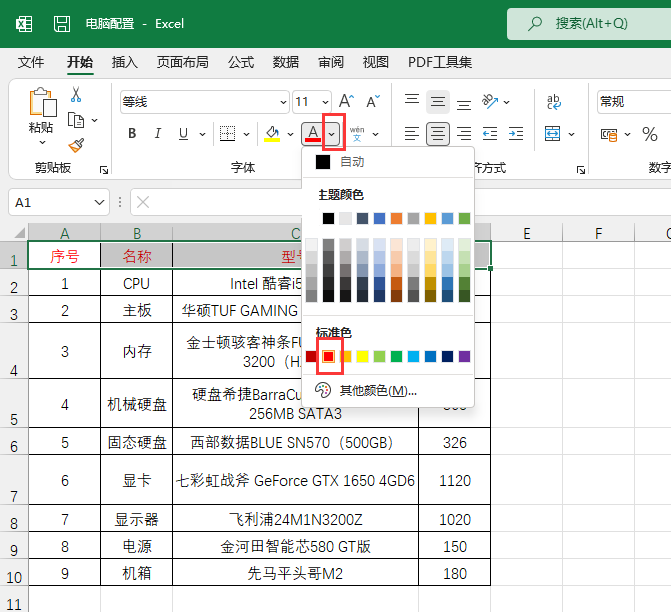Image resolution: width=671 pixels, height=612 pixels.
Task: Expand font color dropdown arrow
Action: tap(332, 134)
